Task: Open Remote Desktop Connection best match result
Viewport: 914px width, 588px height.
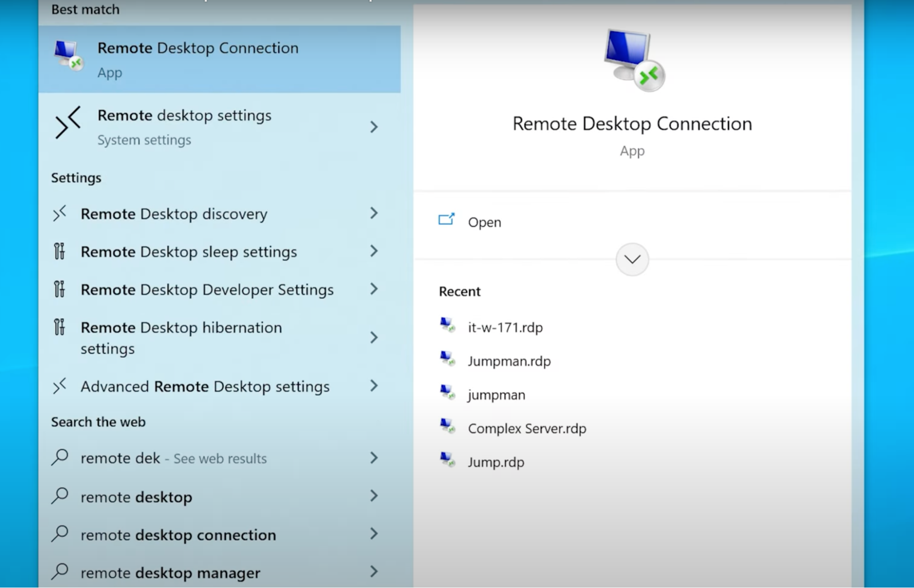Action: coord(219,59)
